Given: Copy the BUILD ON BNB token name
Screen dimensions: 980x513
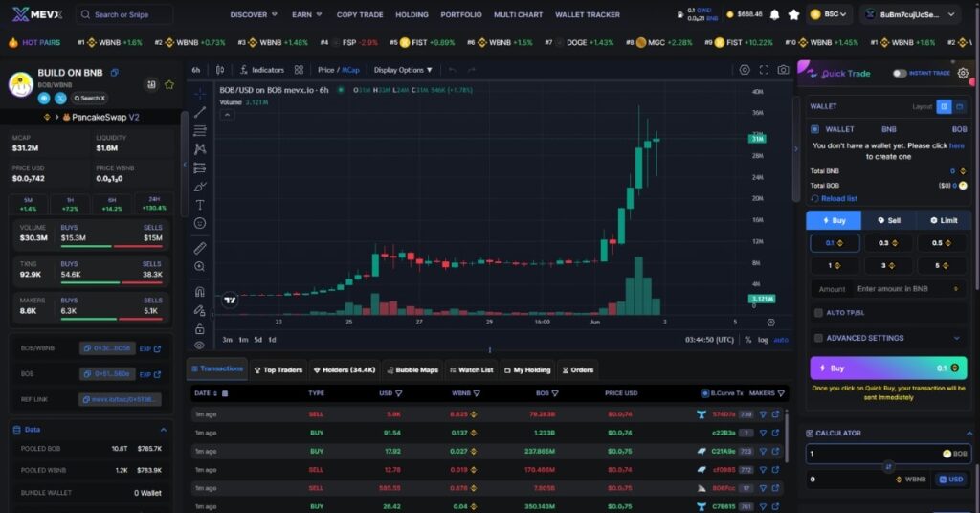Looking at the screenshot, I should click(115, 73).
